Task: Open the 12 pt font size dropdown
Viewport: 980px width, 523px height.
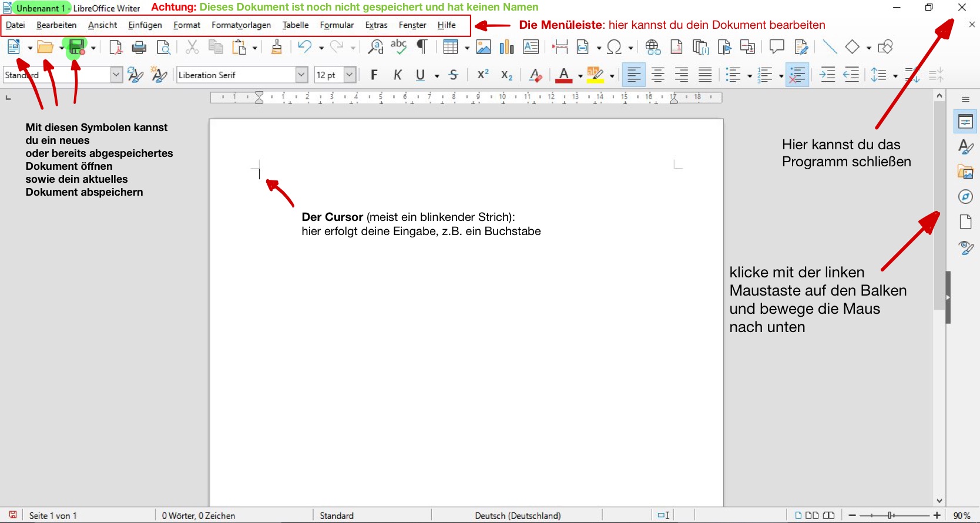Action: [350, 75]
